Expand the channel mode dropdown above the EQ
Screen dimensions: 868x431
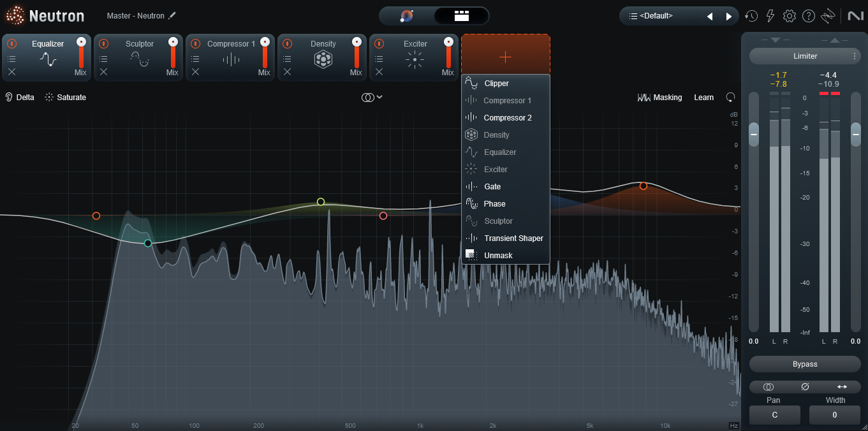pos(372,98)
